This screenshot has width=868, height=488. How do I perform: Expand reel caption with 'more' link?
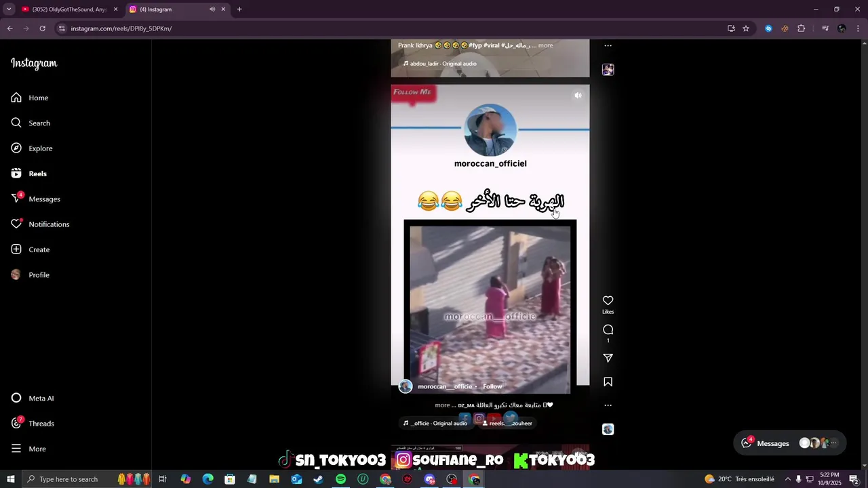(x=442, y=405)
